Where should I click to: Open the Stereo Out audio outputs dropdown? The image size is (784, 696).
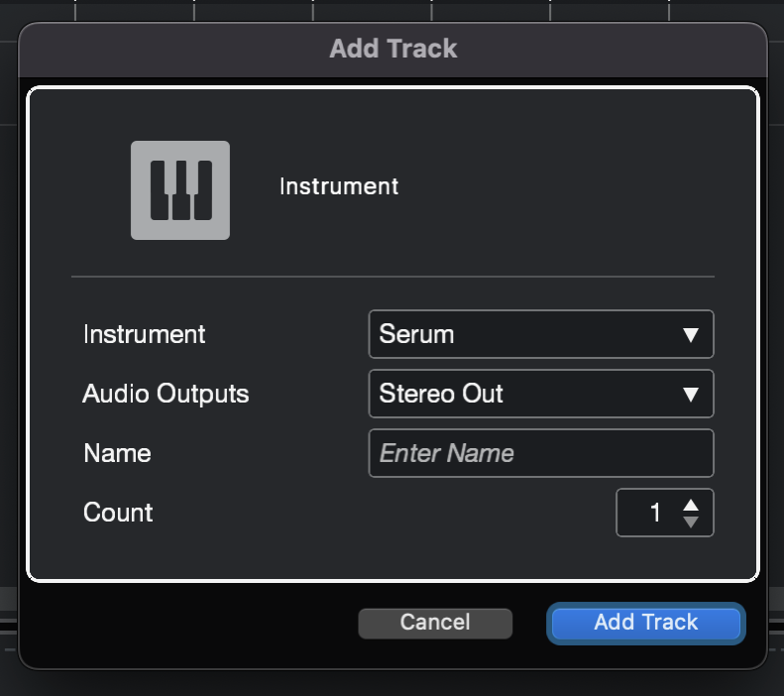tap(541, 394)
